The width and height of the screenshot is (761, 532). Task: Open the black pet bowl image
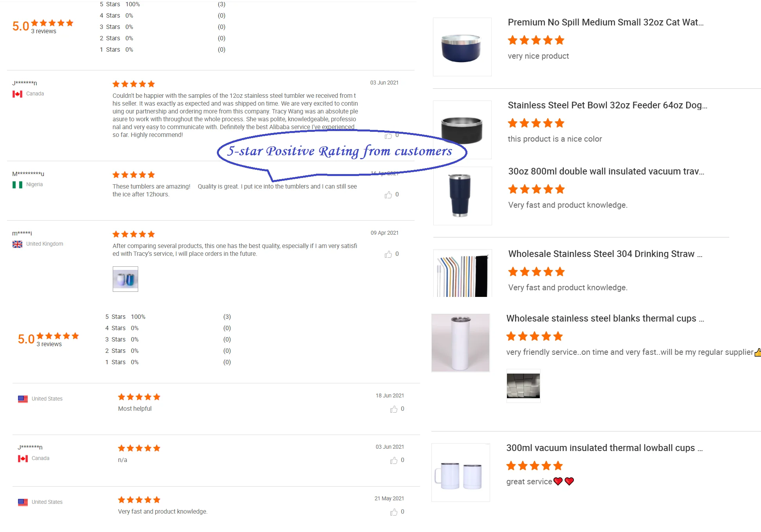pyautogui.click(x=462, y=130)
